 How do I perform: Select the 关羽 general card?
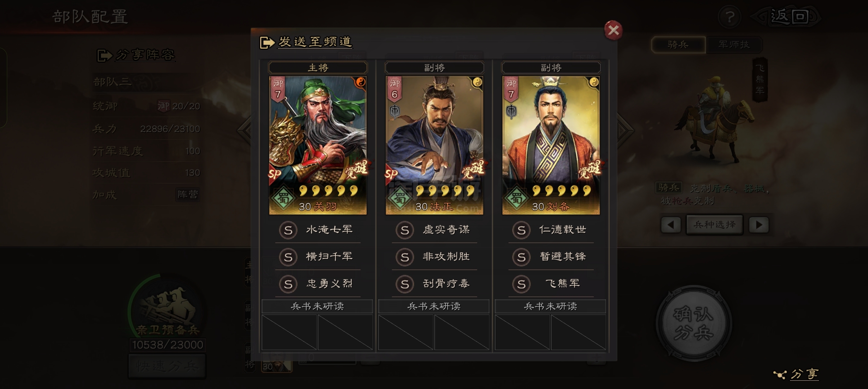[318, 145]
